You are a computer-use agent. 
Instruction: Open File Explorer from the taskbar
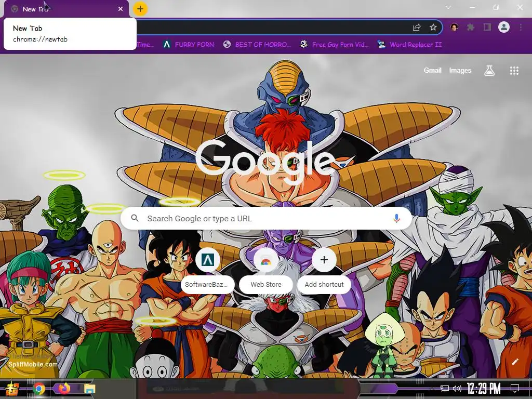(x=90, y=389)
